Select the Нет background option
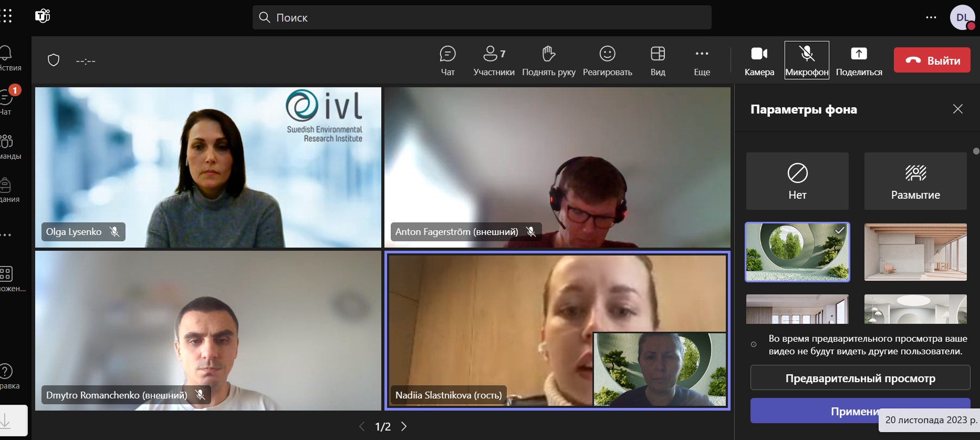980x440 pixels. [x=797, y=181]
